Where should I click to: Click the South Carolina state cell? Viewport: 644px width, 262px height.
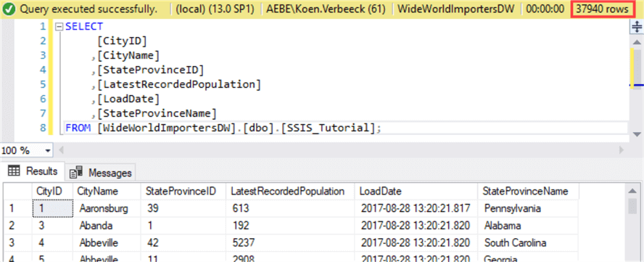(529, 242)
